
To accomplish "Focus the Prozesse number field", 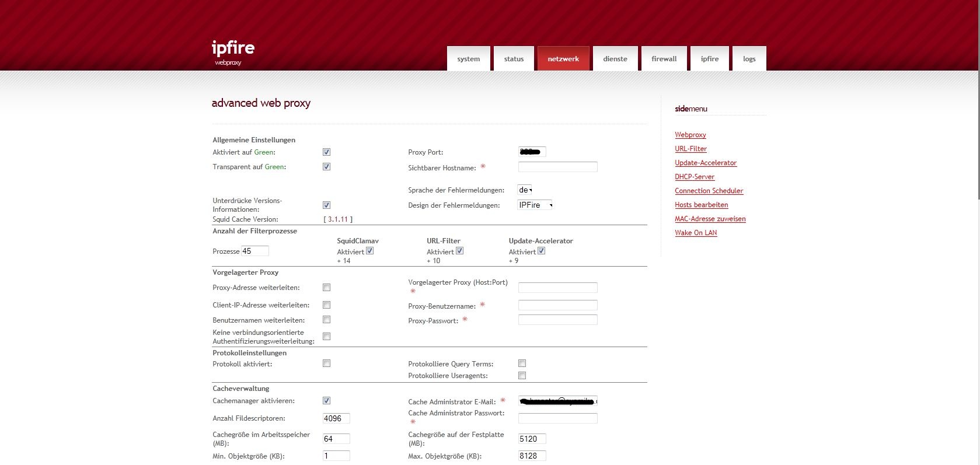I will [254, 251].
